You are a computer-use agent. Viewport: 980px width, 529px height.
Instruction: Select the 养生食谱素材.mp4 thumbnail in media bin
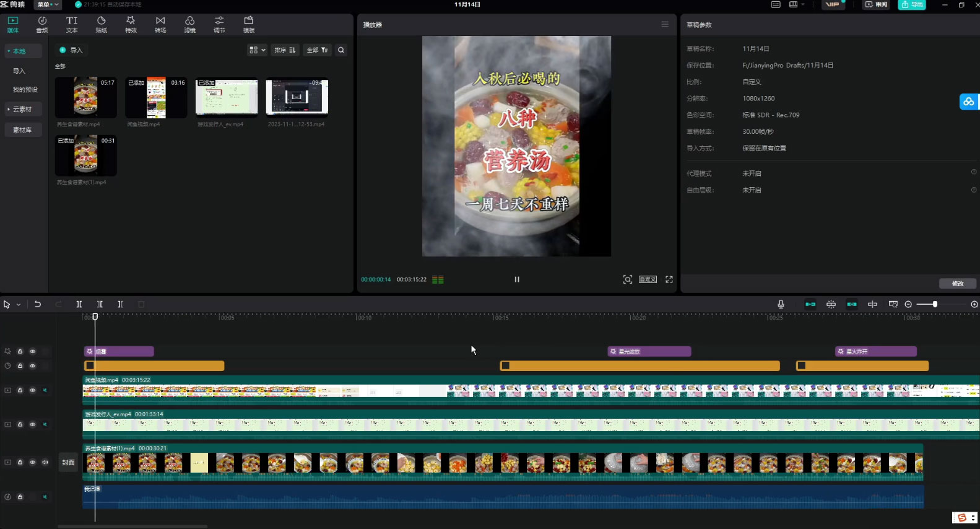(x=85, y=97)
